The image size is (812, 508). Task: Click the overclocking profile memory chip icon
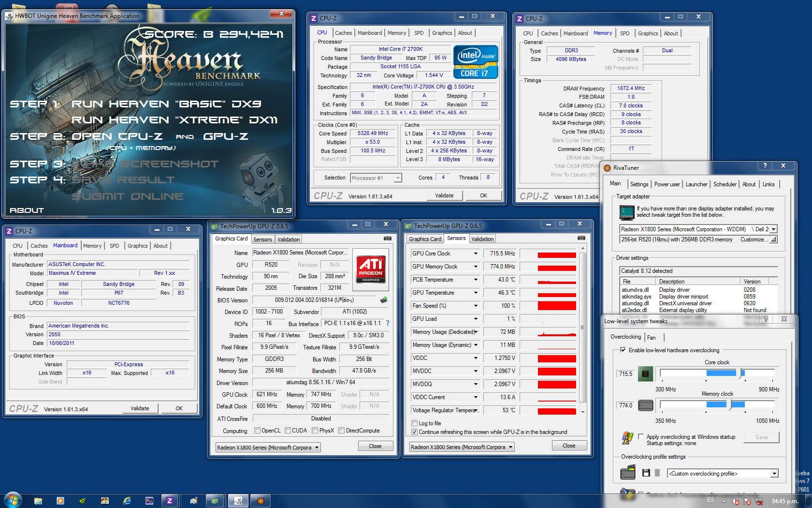tap(627, 472)
